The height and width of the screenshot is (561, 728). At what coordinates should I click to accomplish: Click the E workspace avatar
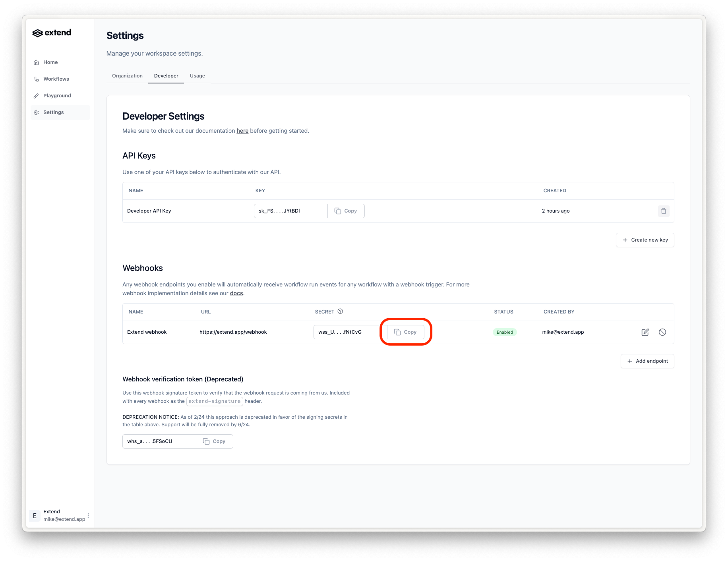(35, 516)
